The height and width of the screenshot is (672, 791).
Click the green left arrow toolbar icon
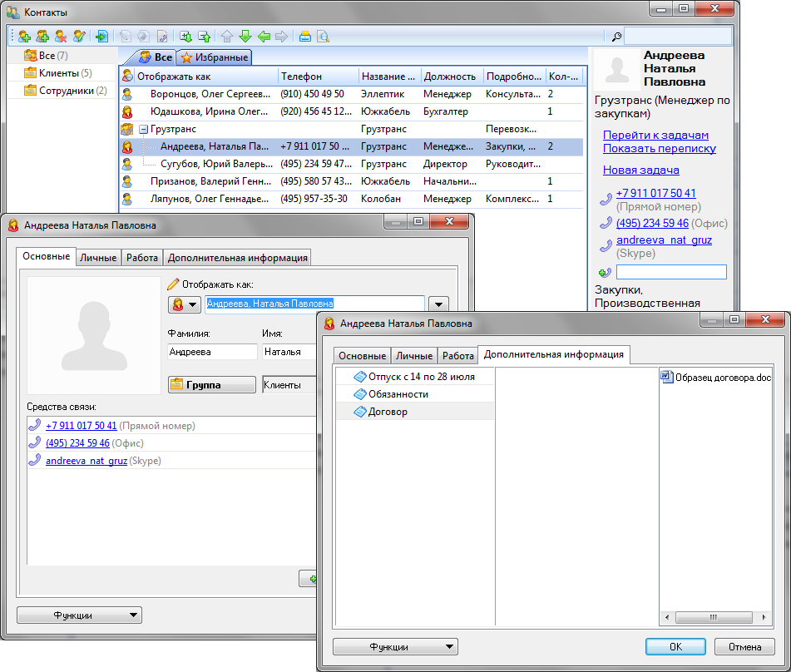click(x=264, y=37)
